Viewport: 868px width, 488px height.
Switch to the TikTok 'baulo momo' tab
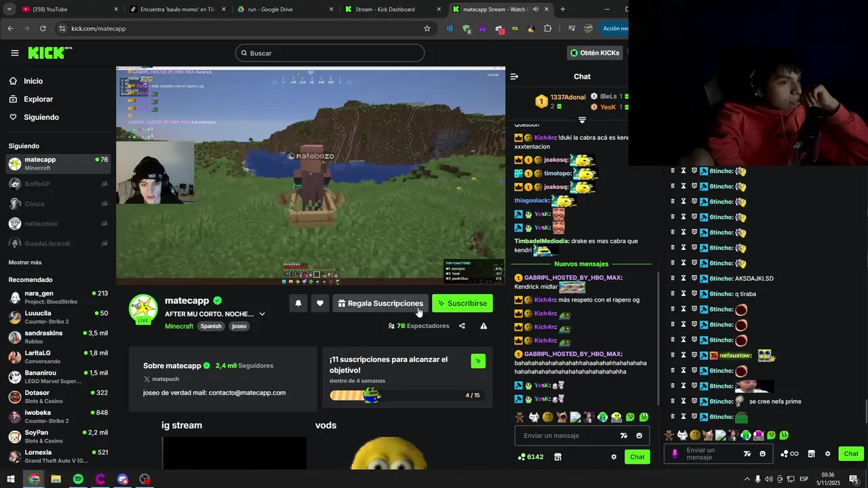pyautogui.click(x=178, y=9)
